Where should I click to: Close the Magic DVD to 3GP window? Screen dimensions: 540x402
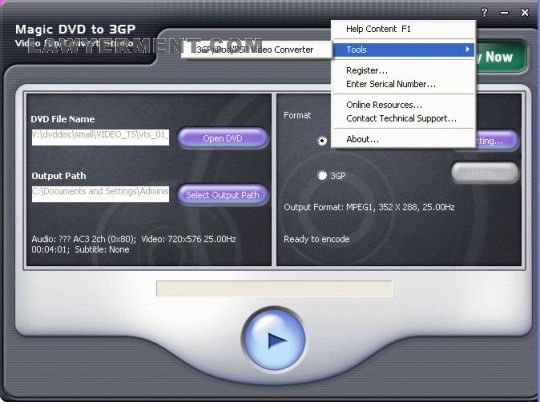click(x=525, y=13)
